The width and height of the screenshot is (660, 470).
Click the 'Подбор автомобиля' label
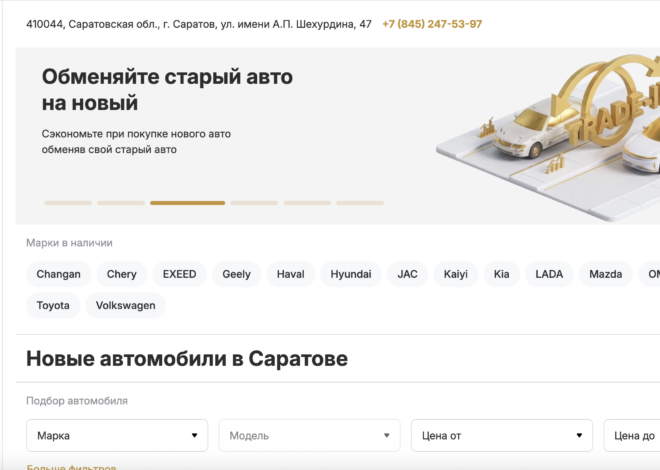pos(77,401)
